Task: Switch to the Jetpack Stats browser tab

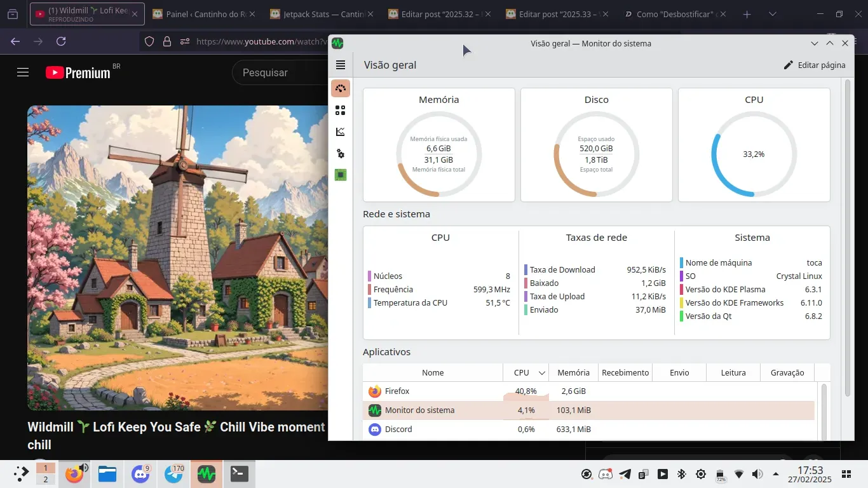Action: [322, 14]
